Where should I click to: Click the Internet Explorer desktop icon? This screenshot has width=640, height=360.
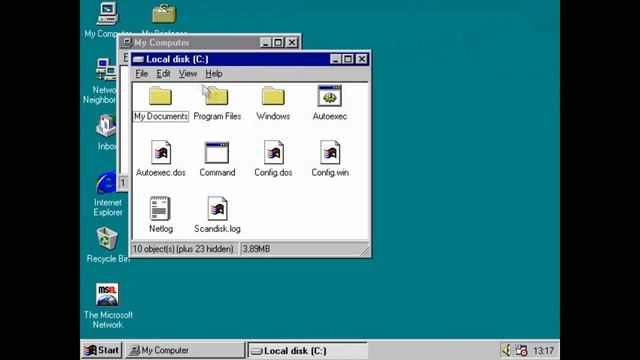click(106, 183)
